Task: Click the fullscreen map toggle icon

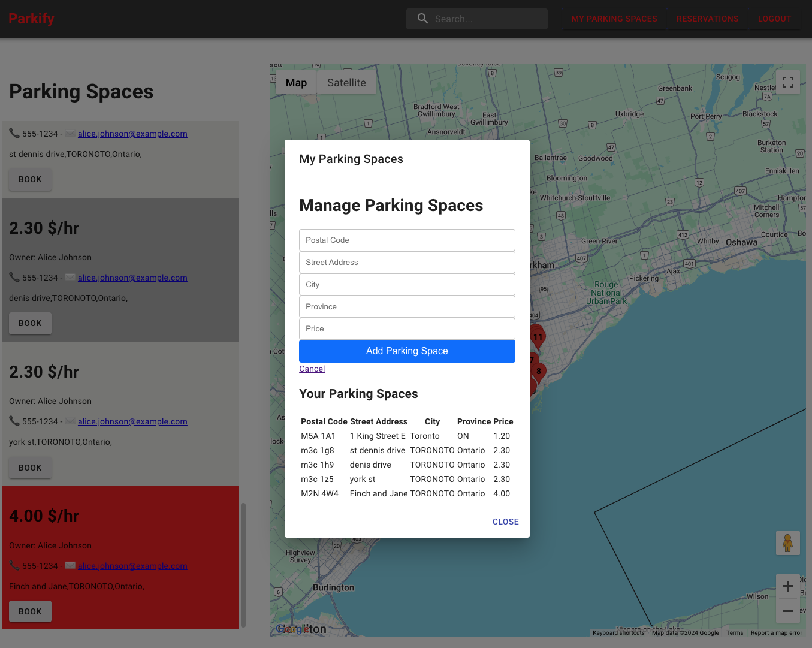Action: coord(787,82)
